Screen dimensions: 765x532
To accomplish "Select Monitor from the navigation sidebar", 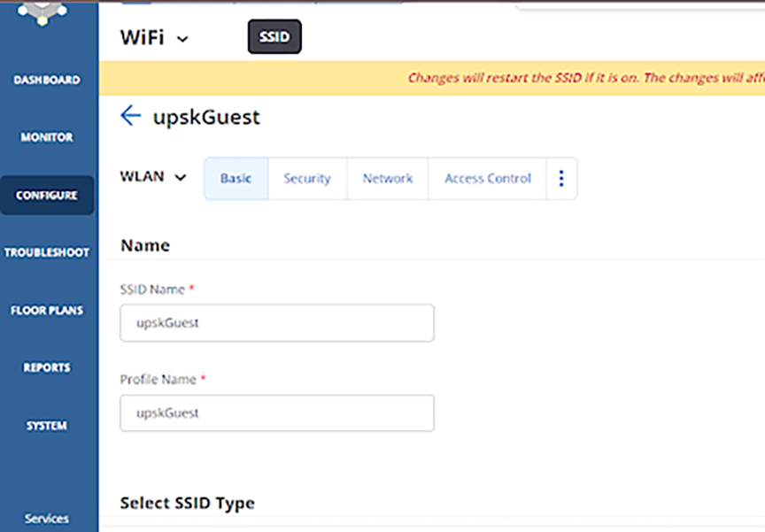I will point(46,137).
